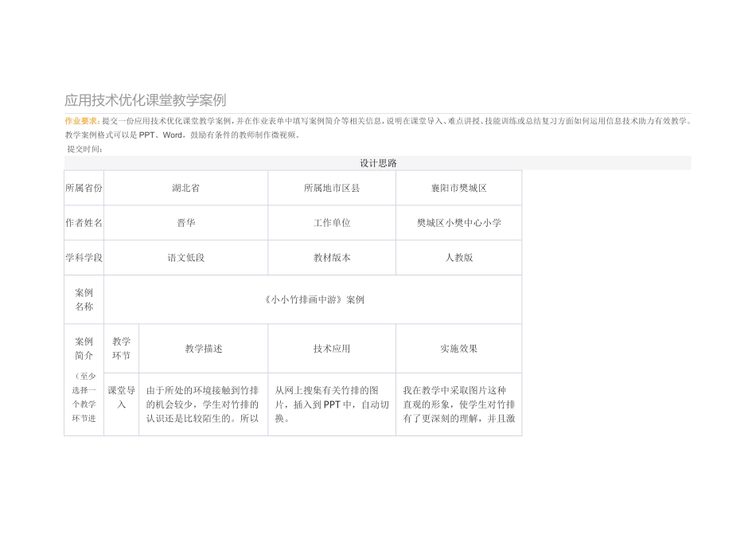This screenshot has width=756, height=535.
Task: Click the note (至少选择一个教学环节进
Action: click(84, 397)
